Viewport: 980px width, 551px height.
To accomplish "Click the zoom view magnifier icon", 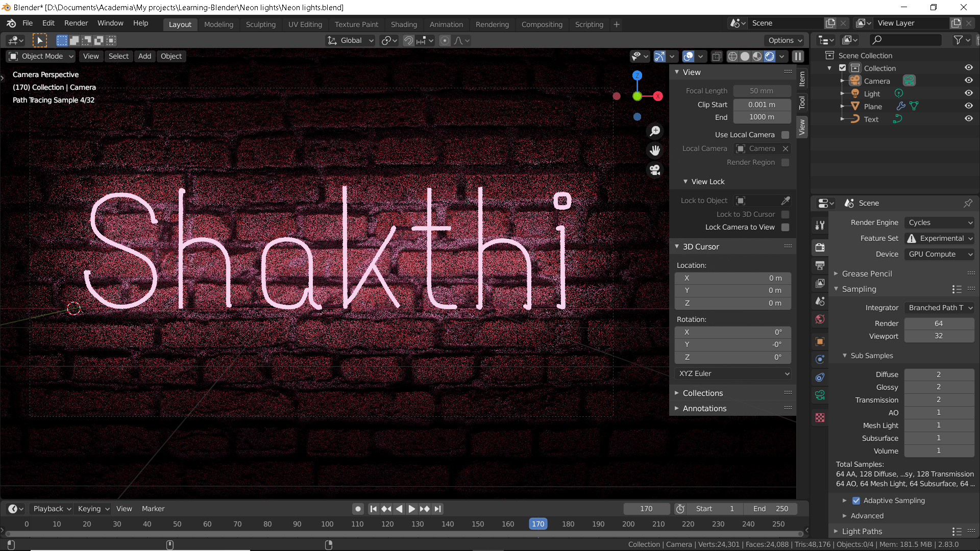I will pyautogui.click(x=655, y=131).
